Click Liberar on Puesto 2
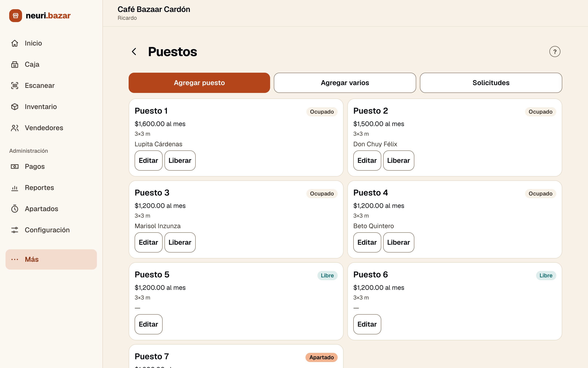The width and height of the screenshot is (588, 368). coord(399,161)
